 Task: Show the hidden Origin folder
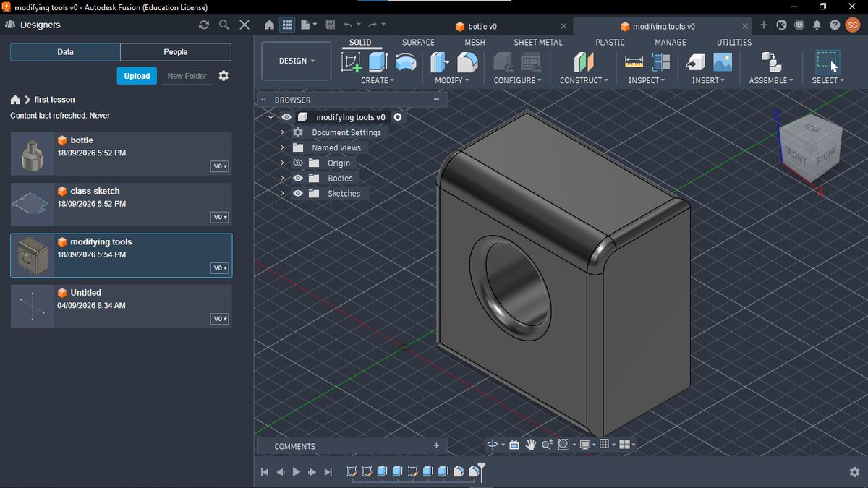[297, 163]
